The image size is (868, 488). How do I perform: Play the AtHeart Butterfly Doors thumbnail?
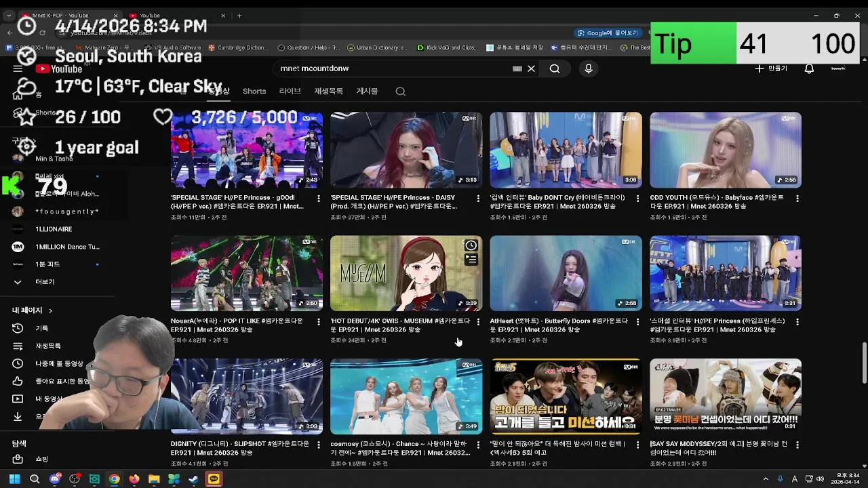pyautogui.click(x=566, y=273)
